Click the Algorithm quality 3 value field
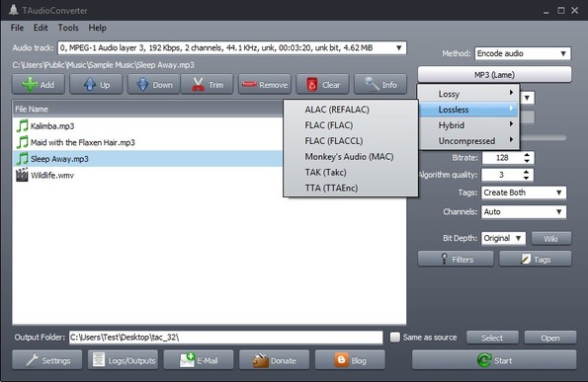The image size is (588, 382). pyautogui.click(x=502, y=175)
